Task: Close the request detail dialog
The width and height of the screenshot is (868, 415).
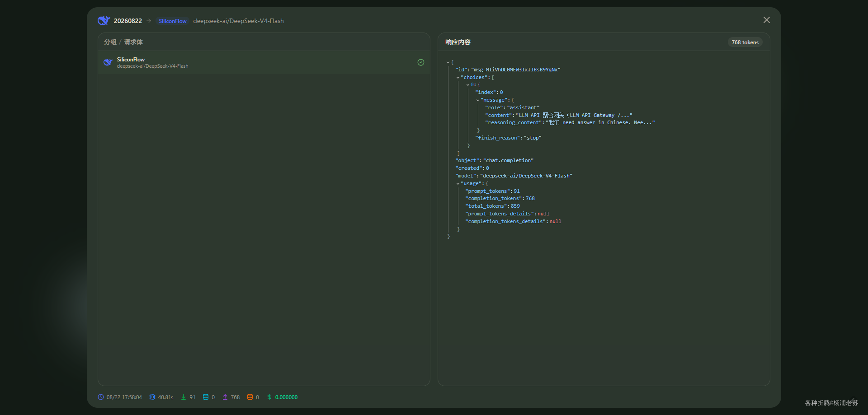Action: tap(767, 20)
